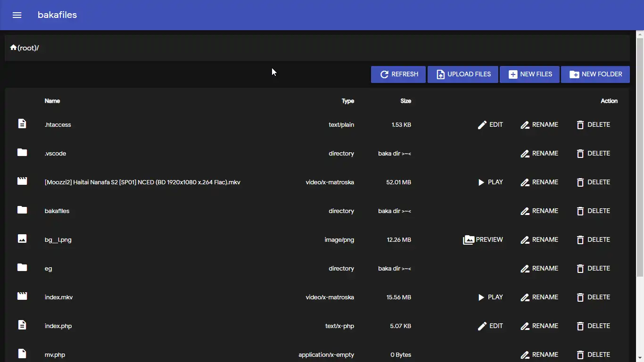Click the bakafiles app title
Image resolution: width=644 pixels, height=362 pixels.
coord(57,15)
